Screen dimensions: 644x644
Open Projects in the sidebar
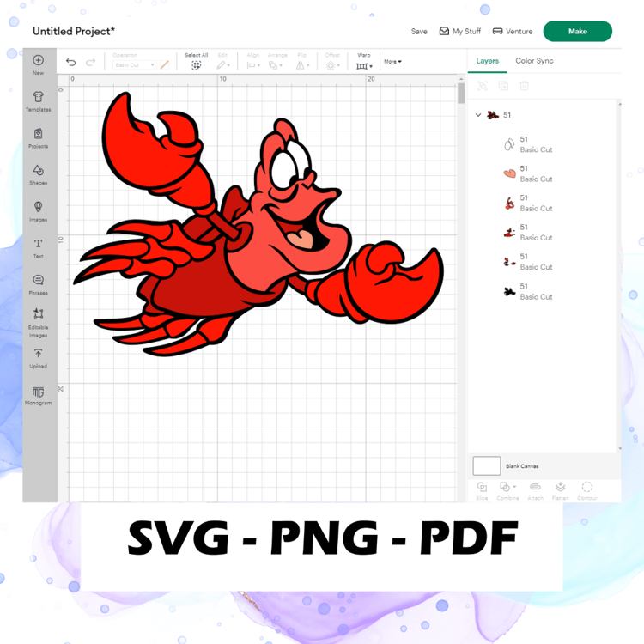38,138
